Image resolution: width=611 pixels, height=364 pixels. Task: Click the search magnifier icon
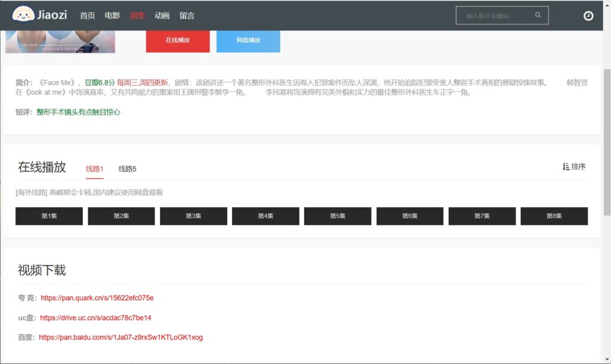coord(538,16)
